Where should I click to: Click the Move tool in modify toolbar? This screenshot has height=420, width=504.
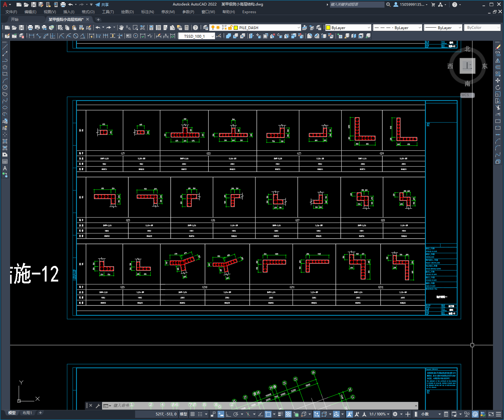[x=498, y=81]
